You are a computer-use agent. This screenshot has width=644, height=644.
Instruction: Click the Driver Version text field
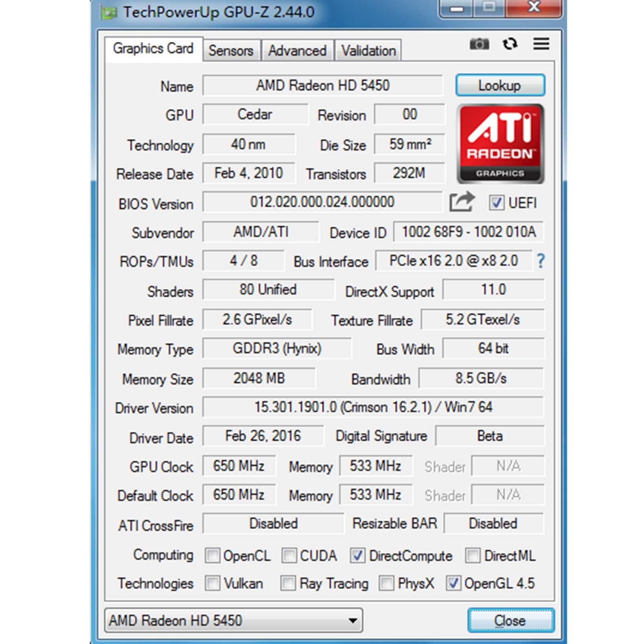tap(373, 407)
